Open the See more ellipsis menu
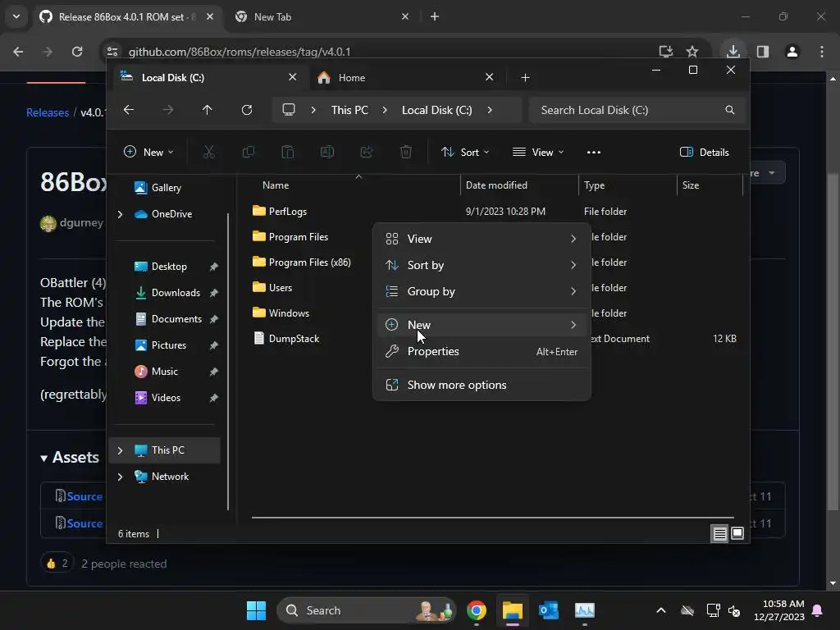 pyautogui.click(x=594, y=152)
